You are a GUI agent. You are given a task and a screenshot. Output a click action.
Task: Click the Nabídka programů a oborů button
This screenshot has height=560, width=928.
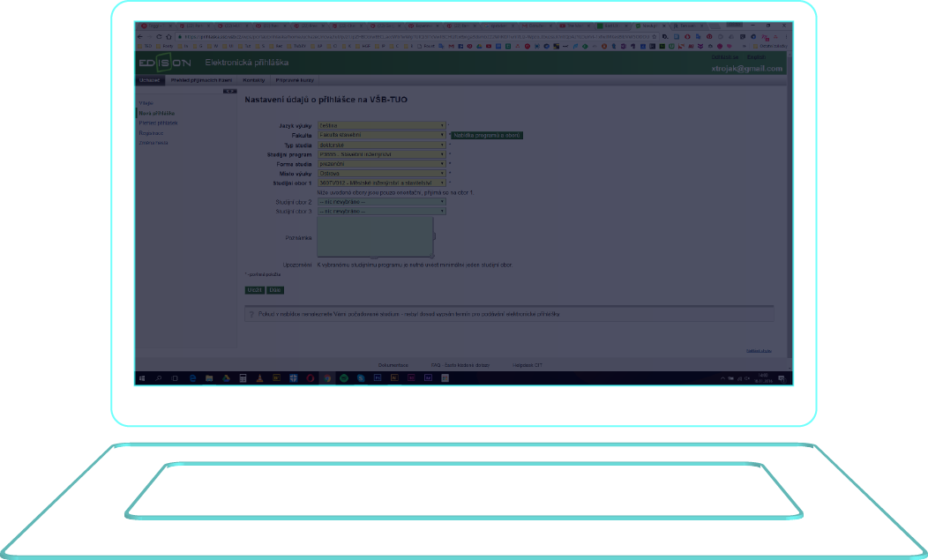487,136
